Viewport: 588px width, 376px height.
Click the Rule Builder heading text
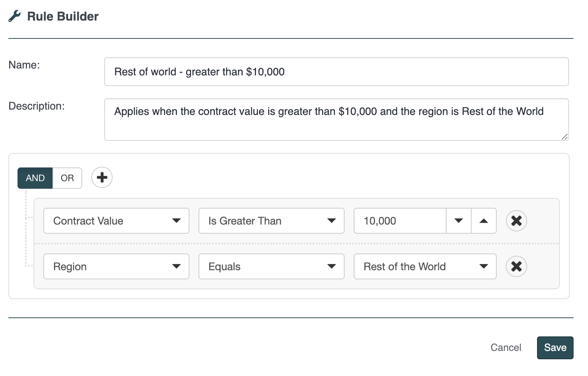coord(63,16)
